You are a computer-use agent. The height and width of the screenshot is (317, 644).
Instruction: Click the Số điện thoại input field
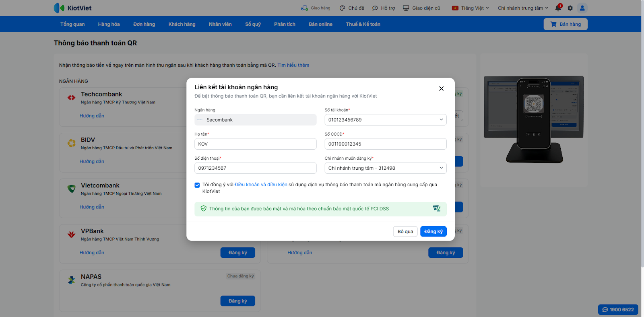tap(256, 168)
